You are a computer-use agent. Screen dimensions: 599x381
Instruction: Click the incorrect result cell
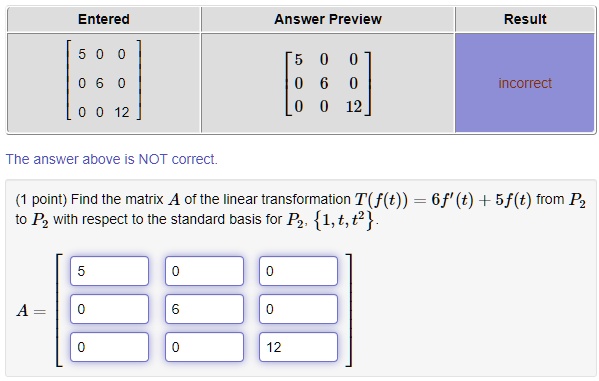pyautogui.click(x=525, y=83)
